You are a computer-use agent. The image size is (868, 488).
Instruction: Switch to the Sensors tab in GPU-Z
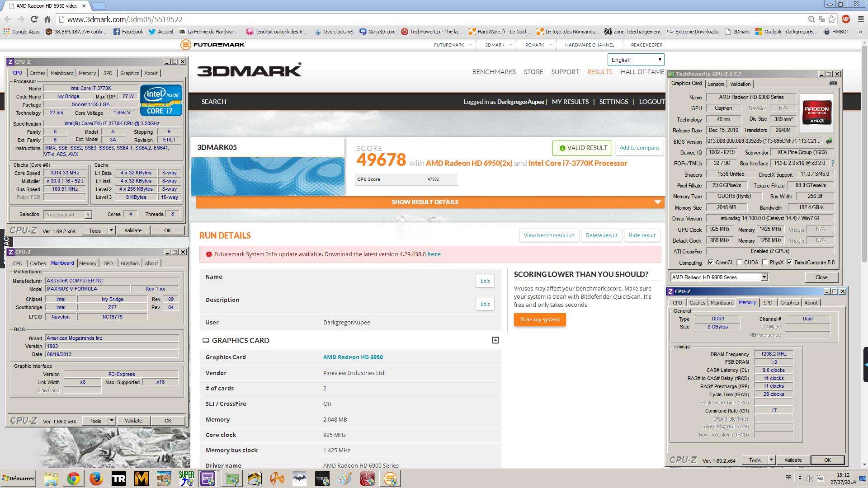pos(716,84)
